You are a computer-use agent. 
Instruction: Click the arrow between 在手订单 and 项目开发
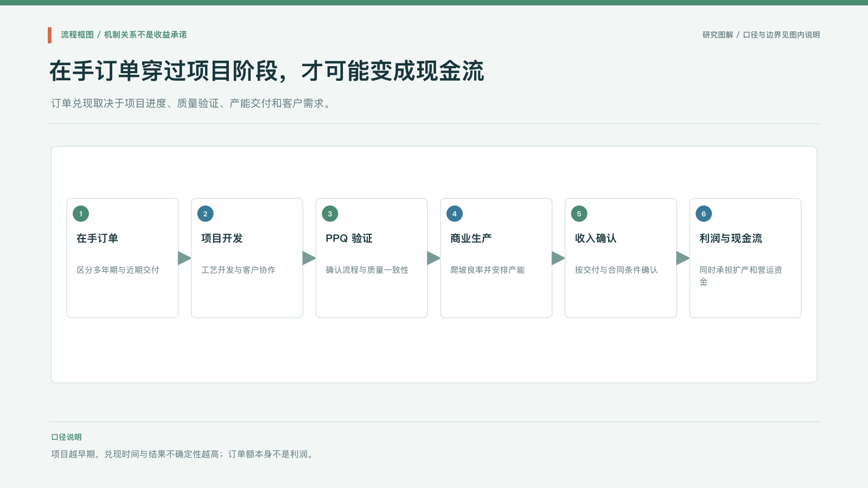click(184, 258)
